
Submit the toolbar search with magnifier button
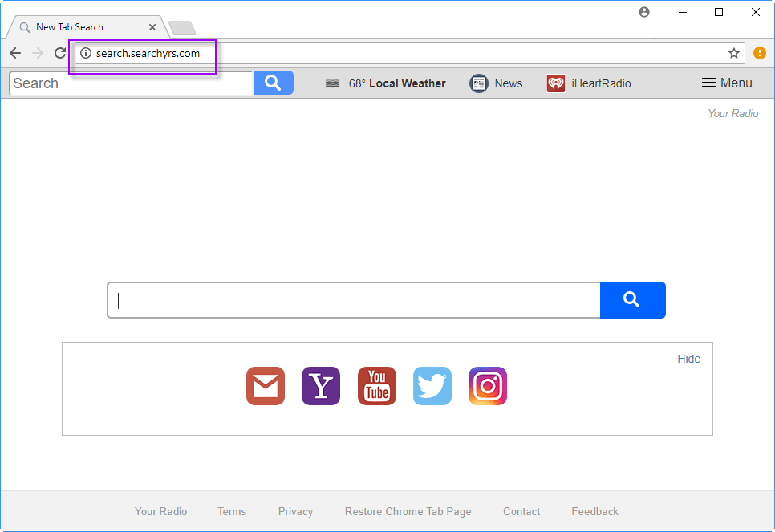tap(274, 83)
